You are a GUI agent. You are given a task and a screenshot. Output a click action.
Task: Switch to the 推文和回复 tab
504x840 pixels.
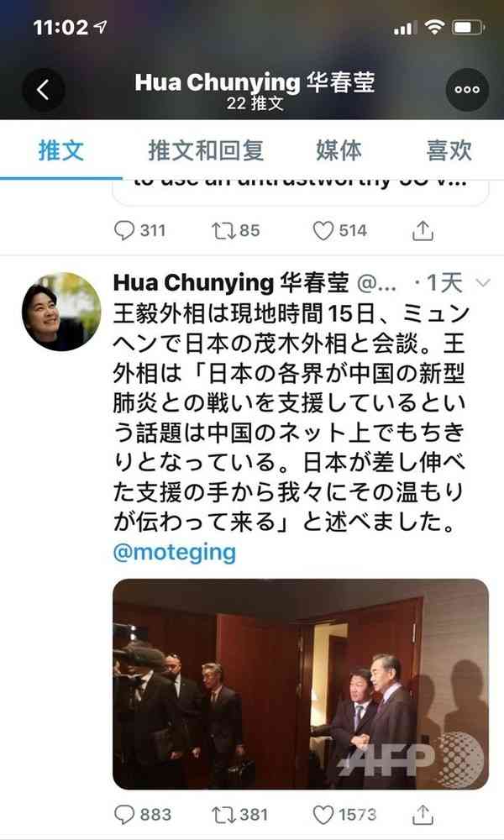pos(206,150)
